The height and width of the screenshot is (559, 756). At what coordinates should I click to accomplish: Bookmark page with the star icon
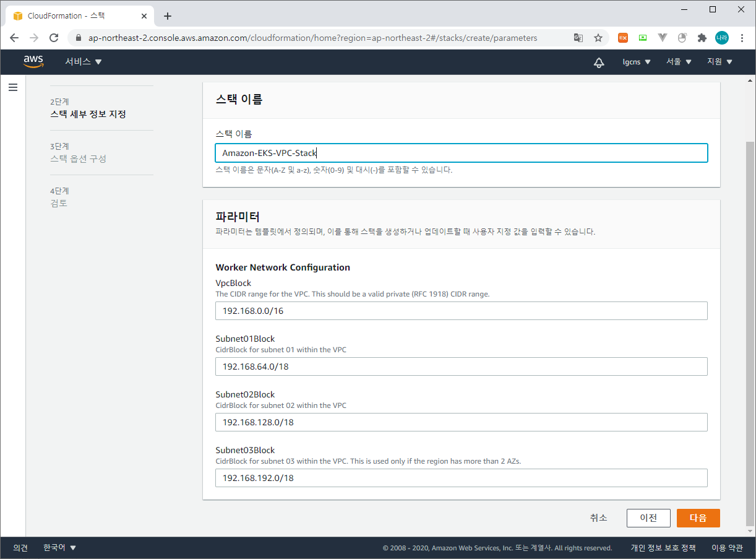pyautogui.click(x=598, y=38)
